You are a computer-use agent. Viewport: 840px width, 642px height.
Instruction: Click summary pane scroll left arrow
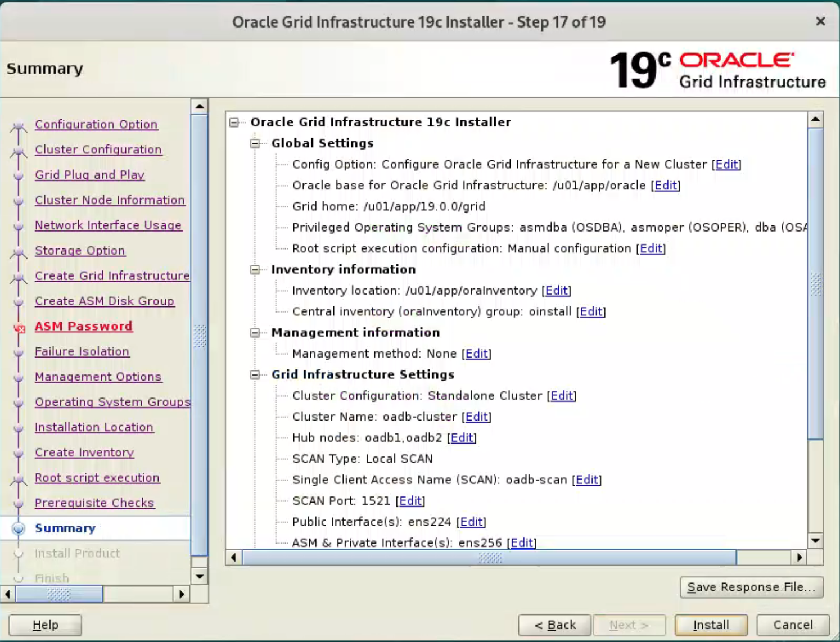pos(234,558)
